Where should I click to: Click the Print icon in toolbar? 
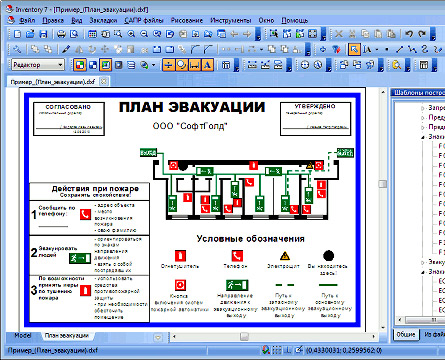[61, 34]
